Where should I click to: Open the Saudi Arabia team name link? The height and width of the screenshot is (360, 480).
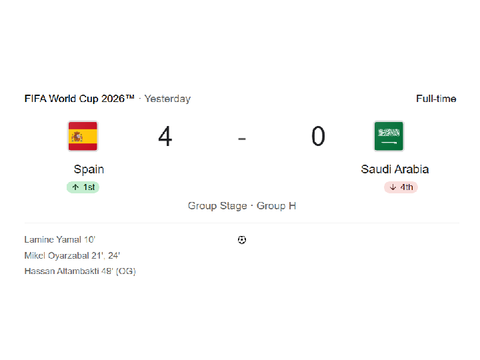point(395,169)
